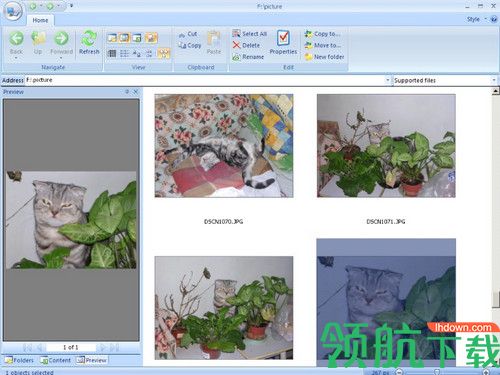Pin the Preview panel
Image resolution: width=500 pixels, height=375 pixels.
click(x=127, y=92)
